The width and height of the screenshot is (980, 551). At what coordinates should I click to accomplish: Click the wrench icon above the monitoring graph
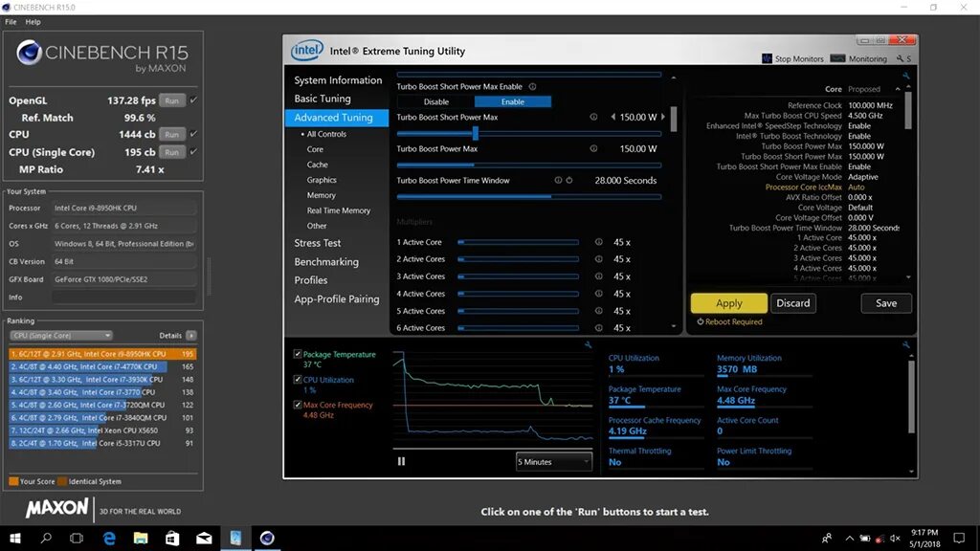click(x=589, y=344)
